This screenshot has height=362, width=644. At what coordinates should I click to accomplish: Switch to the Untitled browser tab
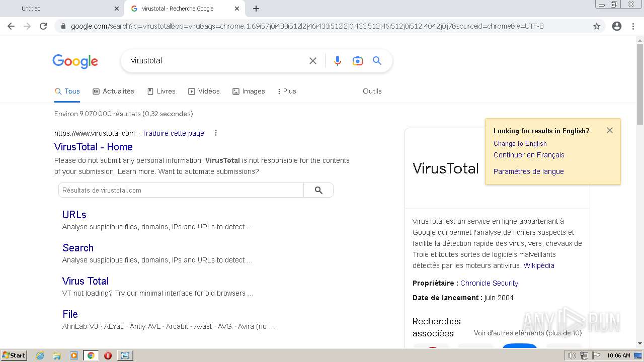[x=62, y=9]
